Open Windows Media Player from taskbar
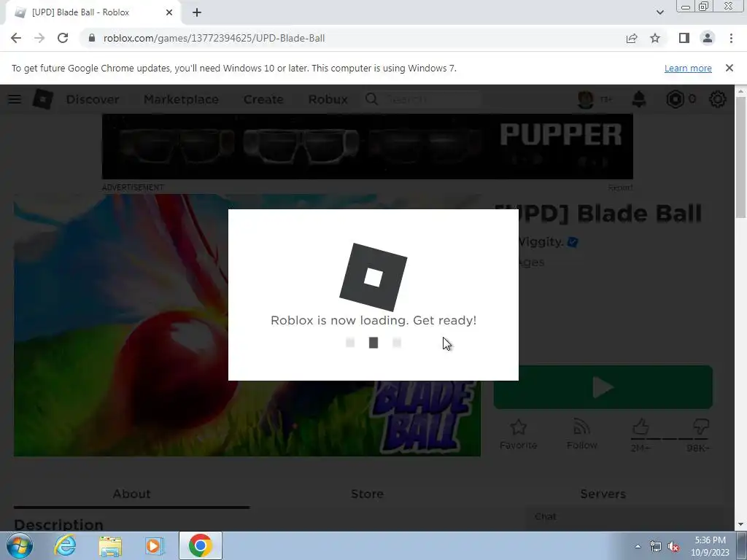The width and height of the screenshot is (747, 560). point(155,545)
